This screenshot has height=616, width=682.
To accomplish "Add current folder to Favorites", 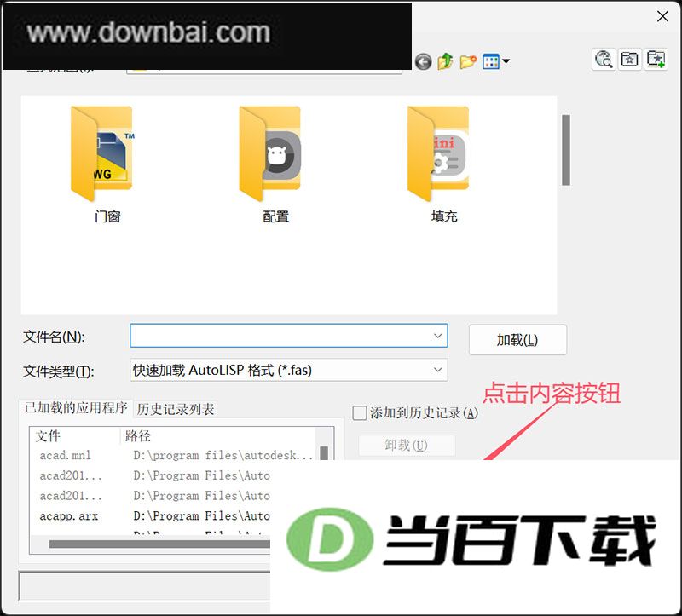I will (656, 59).
